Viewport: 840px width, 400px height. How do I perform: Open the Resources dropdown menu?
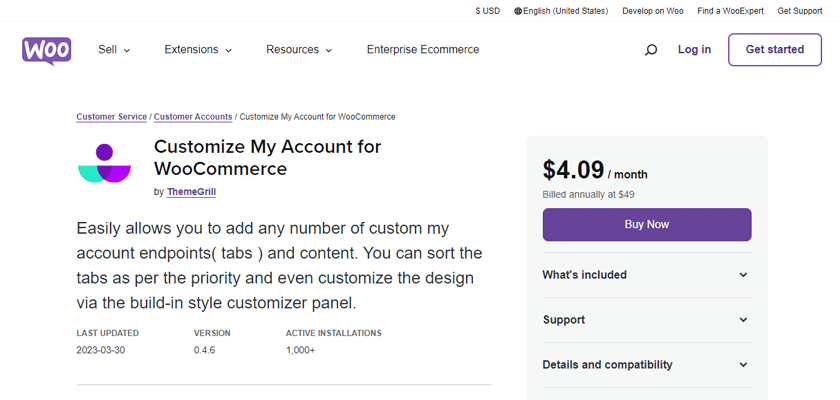[299, 50]
